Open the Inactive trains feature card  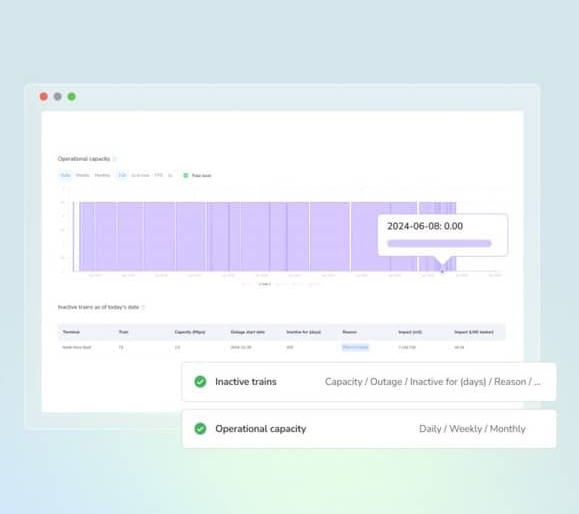coord(369,382)
